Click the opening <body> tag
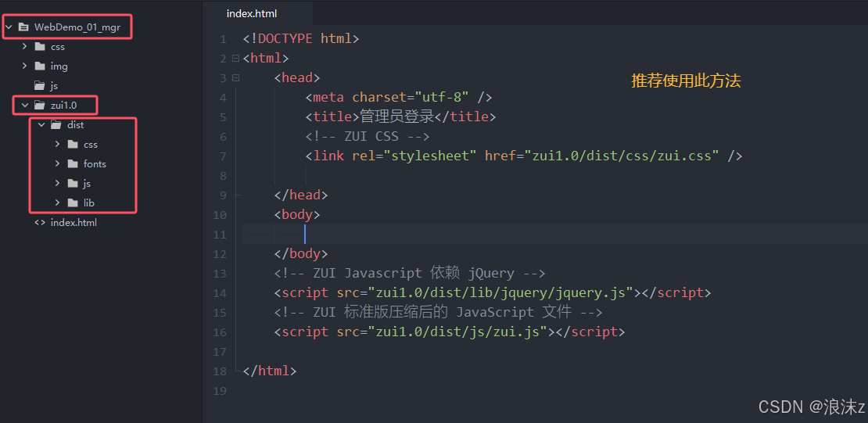 (x=297, y=214)
